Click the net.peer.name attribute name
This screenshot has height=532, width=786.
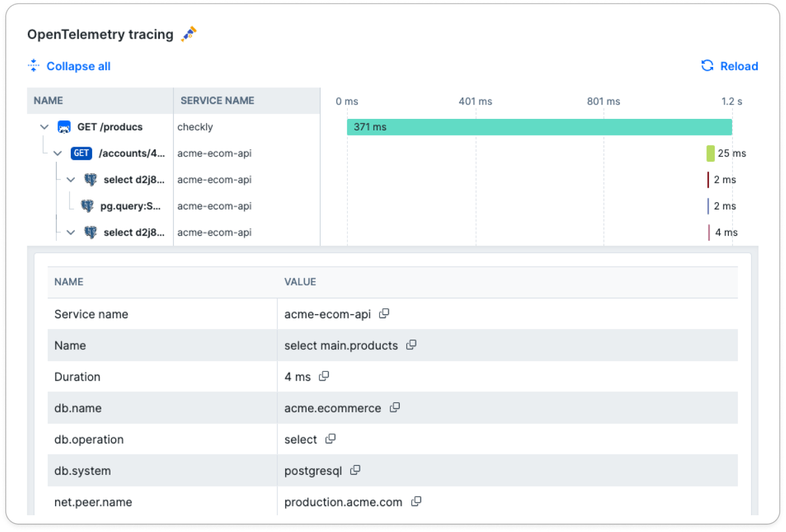tap(93, 502)
